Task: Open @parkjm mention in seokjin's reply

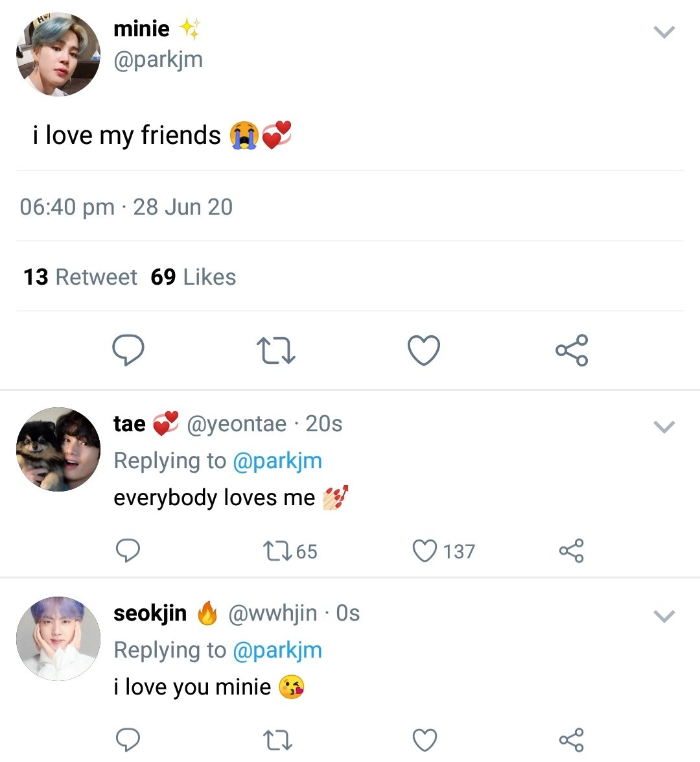Action: point(277,650)
